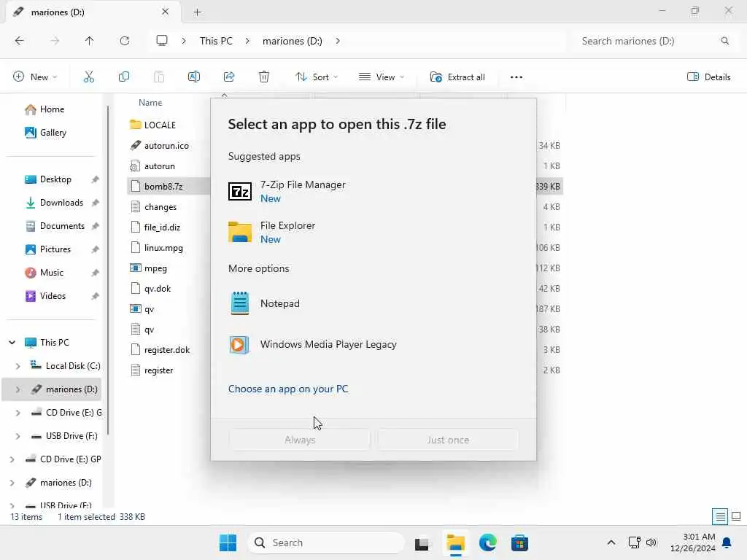This screenshot has width=747, height=560.
Task: Open the See more ellipsis menu
Action: (x=516, y=77)
